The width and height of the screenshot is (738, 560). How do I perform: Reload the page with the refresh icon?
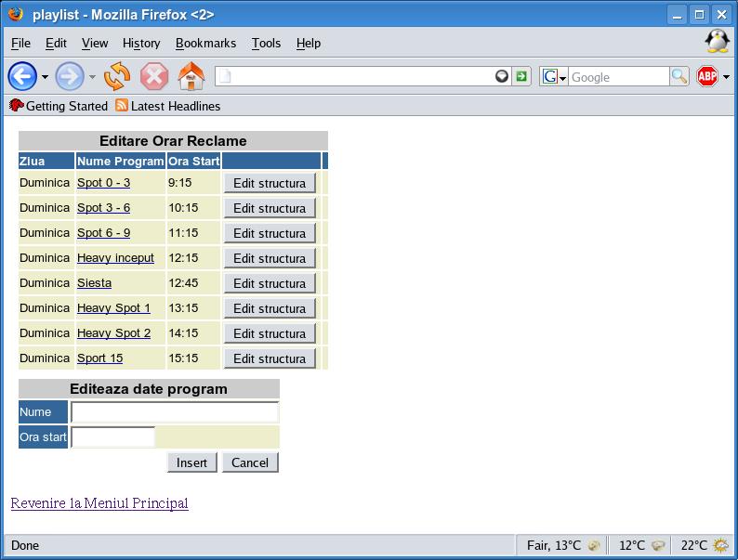(x=117, y=76)
